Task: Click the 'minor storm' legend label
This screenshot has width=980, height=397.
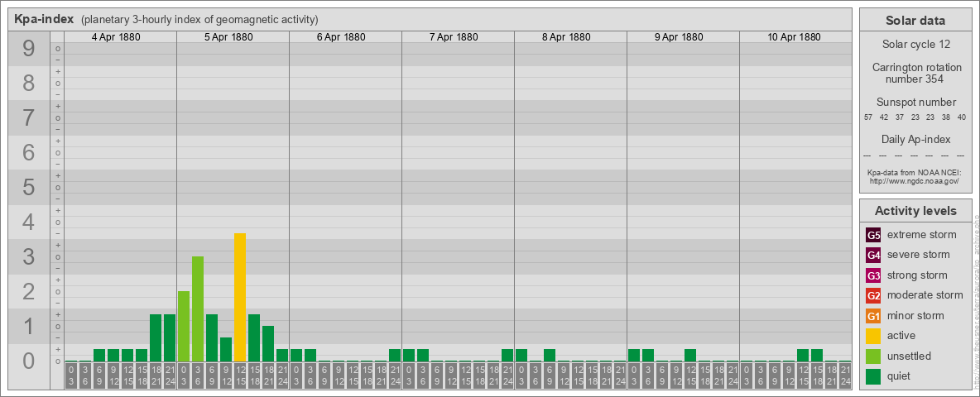Action: tap(915, 316)
